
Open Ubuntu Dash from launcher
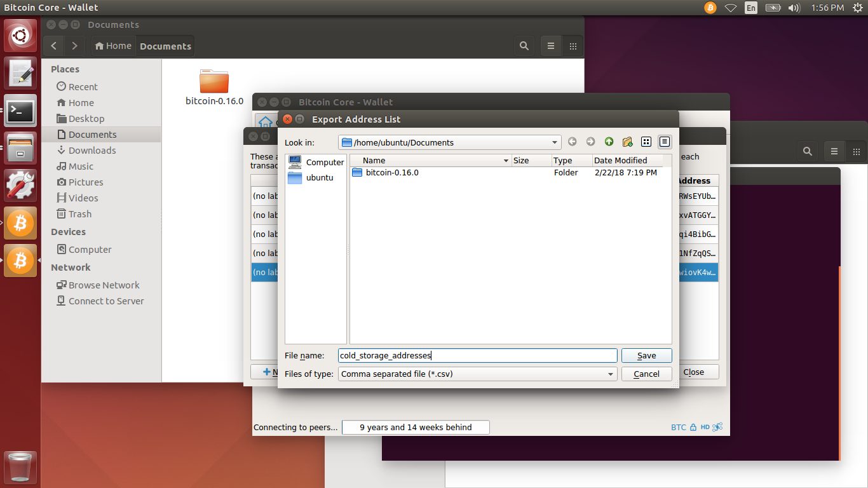(20, 36)
